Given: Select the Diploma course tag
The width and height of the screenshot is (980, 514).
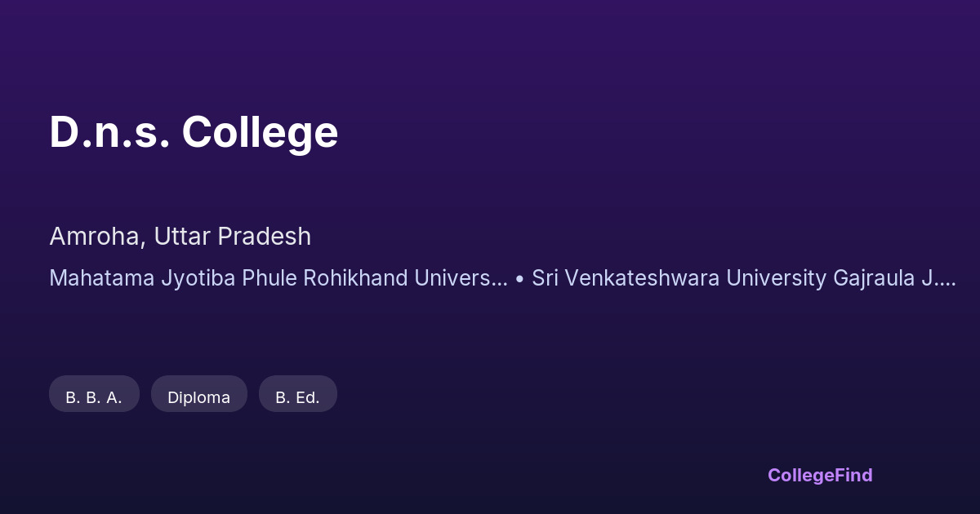Looking at the screenshot, I should pyautogui.click(x=198, y=397).
